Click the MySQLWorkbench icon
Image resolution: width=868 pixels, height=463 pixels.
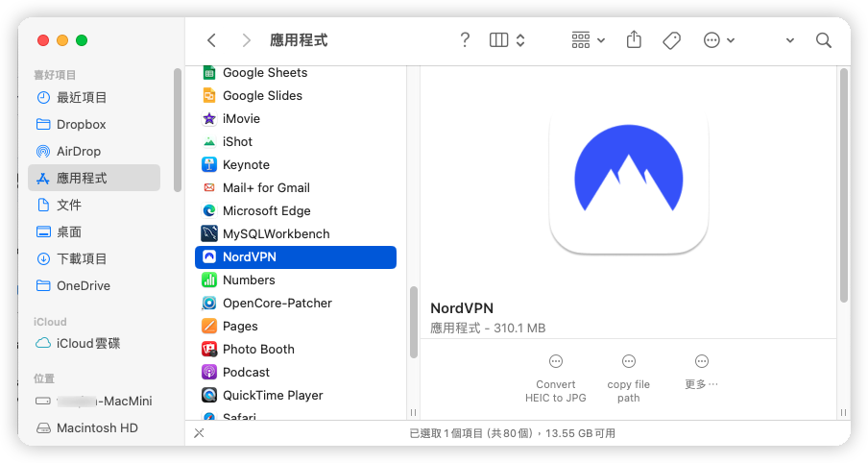tap(209, 233)
